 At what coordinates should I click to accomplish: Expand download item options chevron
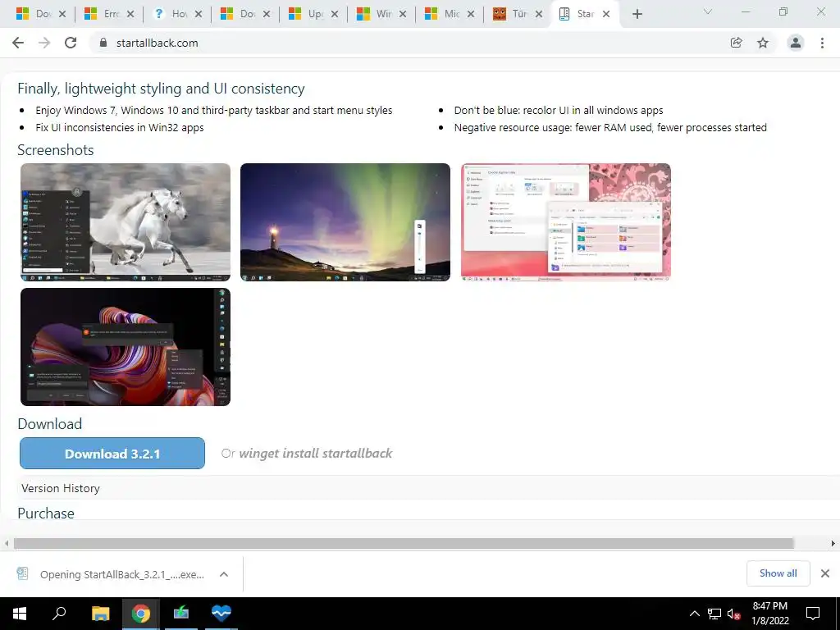pyautogui.click(x=224, y=574)
